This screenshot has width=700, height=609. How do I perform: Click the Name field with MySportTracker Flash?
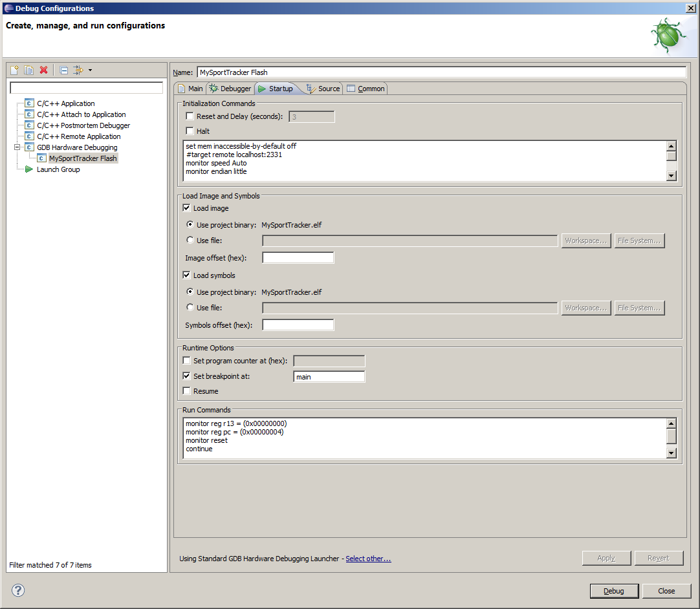point(441,72)
